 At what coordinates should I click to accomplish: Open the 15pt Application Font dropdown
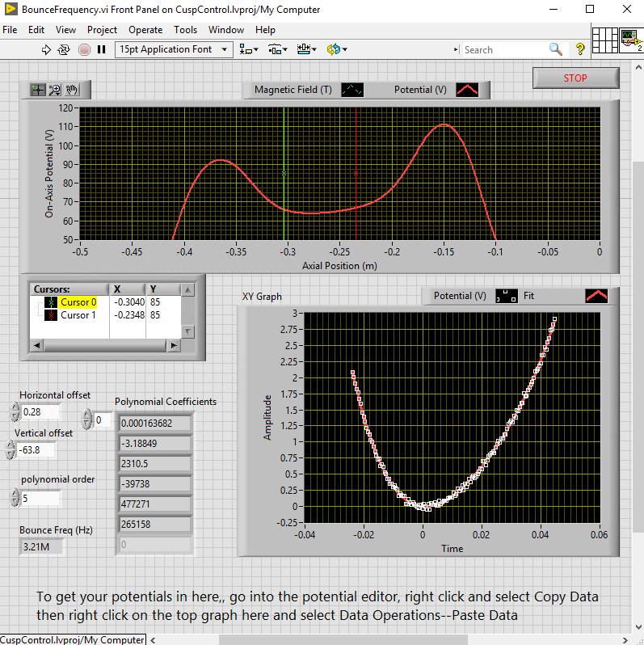174,49
